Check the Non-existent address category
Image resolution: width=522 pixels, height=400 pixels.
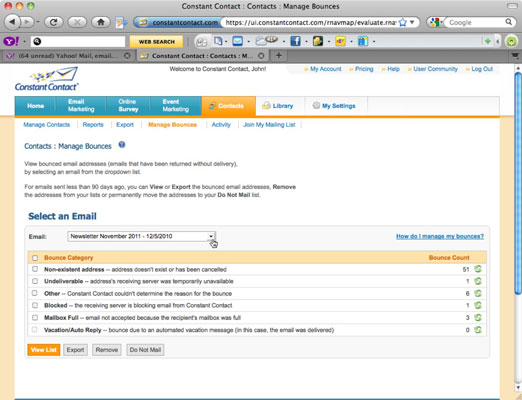pos(35,269)
